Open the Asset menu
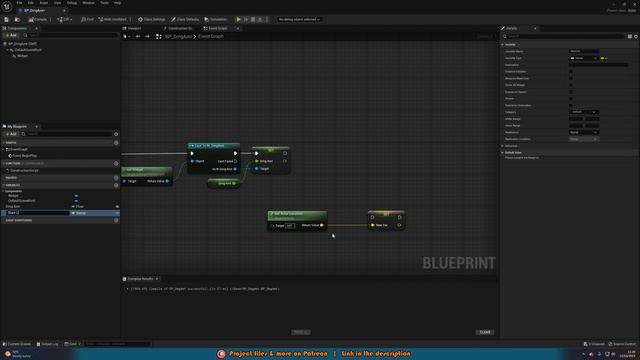 point(44,3)
